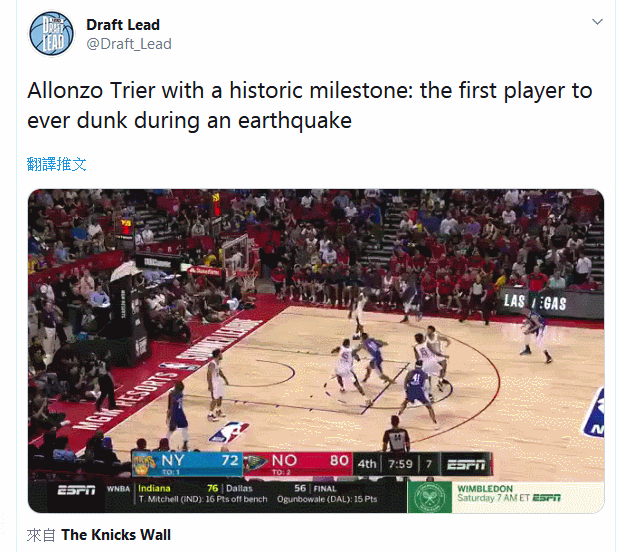Play the embedded basketball video
Viewport: 621px width, 552px height.
point(316,351)
